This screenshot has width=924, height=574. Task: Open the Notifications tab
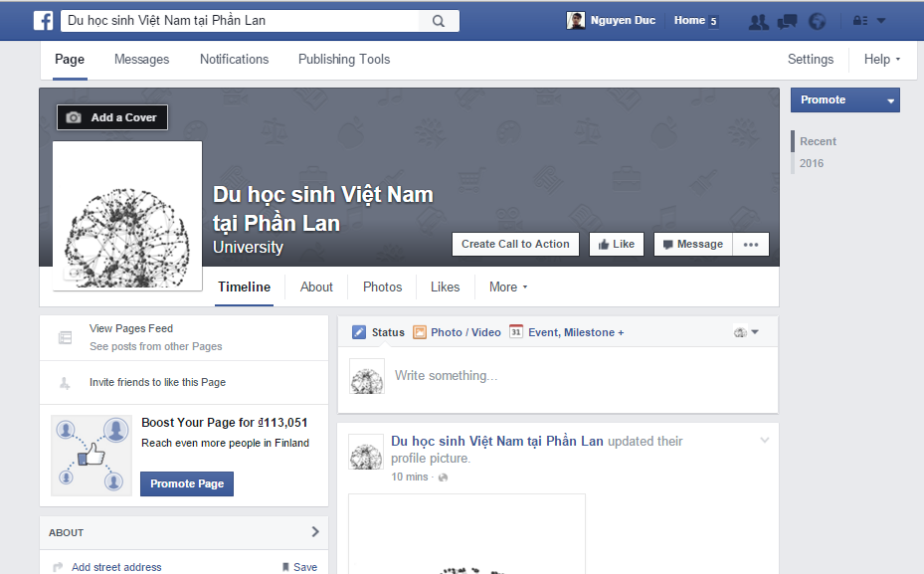tap(234, 59)
